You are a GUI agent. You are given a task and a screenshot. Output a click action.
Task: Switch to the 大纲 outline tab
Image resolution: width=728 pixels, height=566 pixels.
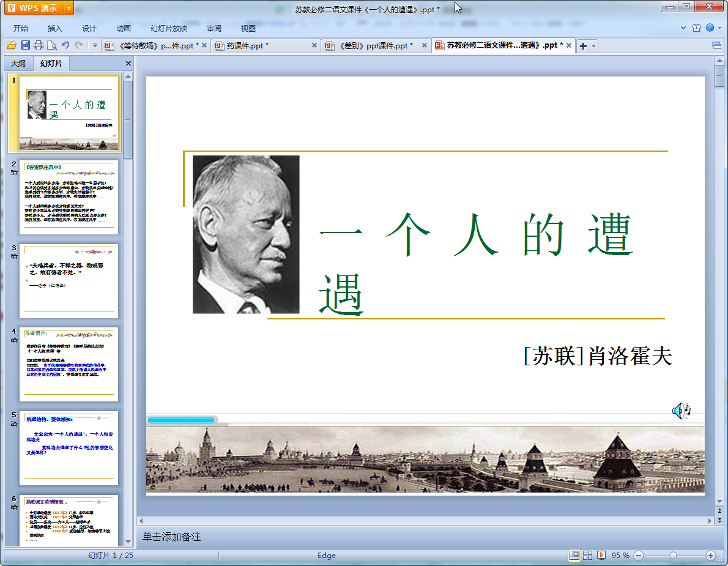click(x=18, y=63)
